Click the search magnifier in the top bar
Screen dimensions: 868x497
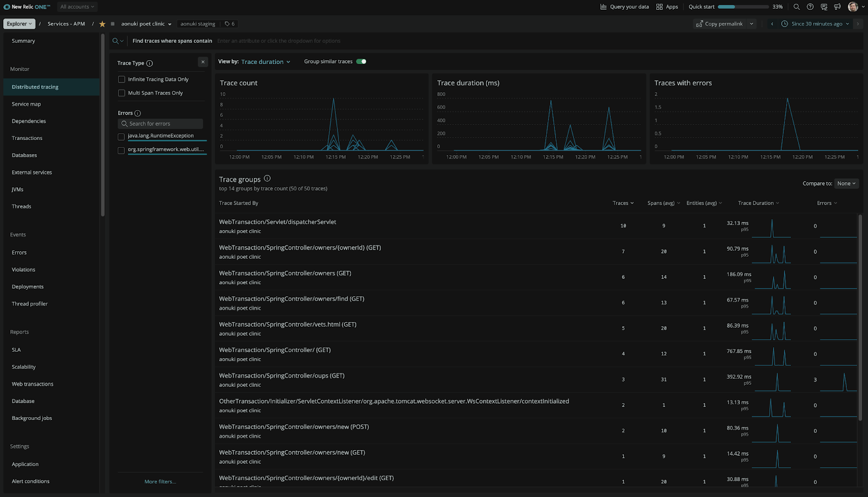point(795,7)
